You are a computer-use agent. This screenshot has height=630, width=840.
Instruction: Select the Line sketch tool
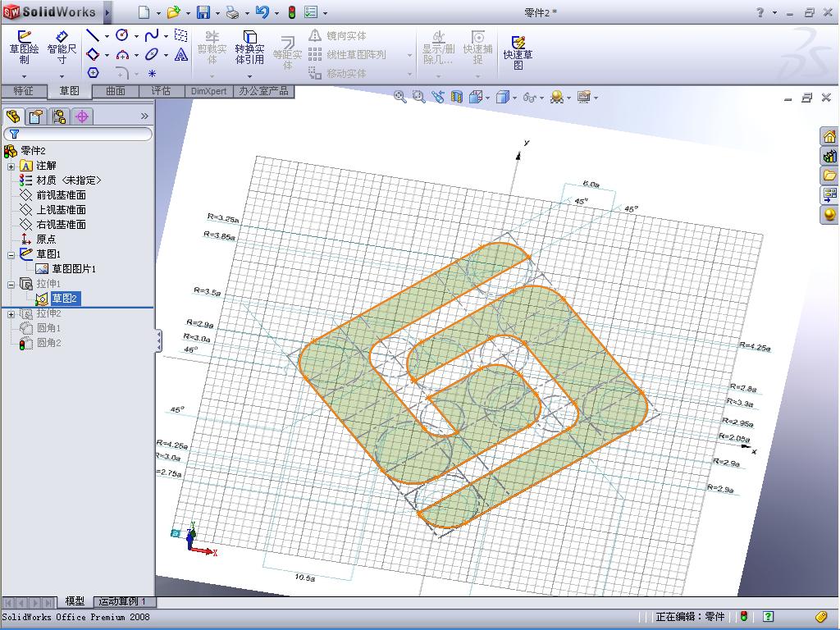(93, 36)
